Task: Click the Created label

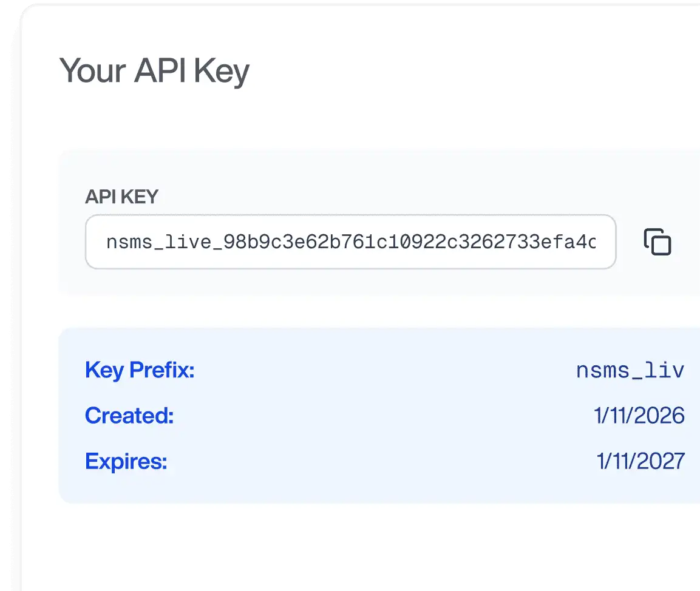Action: 129,416
